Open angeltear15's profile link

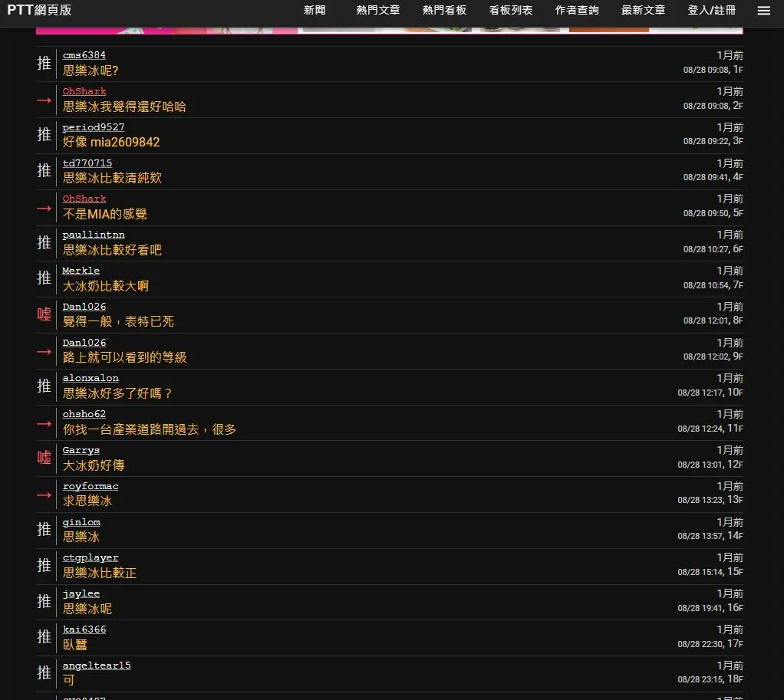click(97, 665)
